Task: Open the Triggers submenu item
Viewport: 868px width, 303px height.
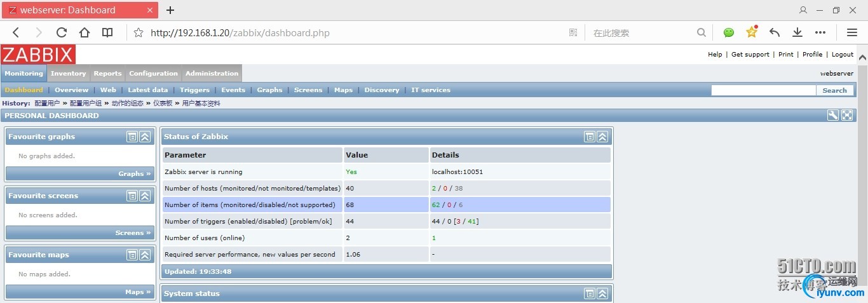Action: (x=194, y=90)
